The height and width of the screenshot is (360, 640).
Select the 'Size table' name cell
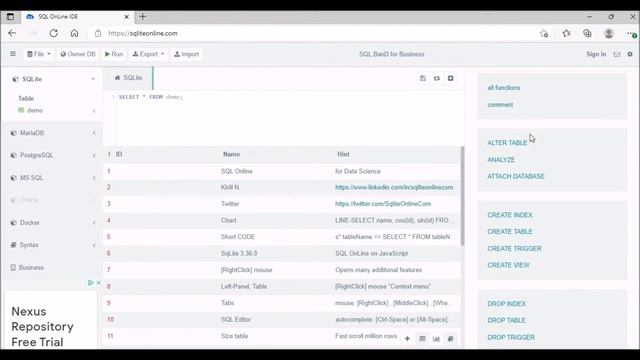click(234, 336)
